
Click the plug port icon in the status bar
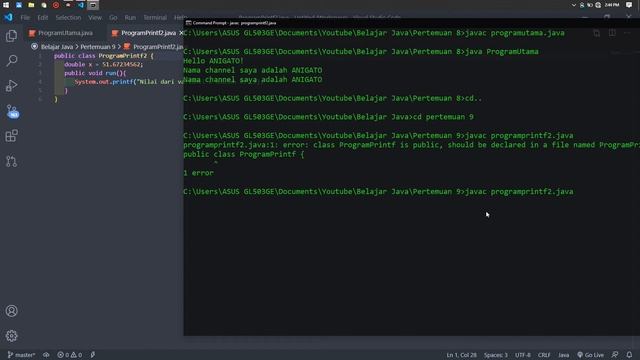[93, 355]
